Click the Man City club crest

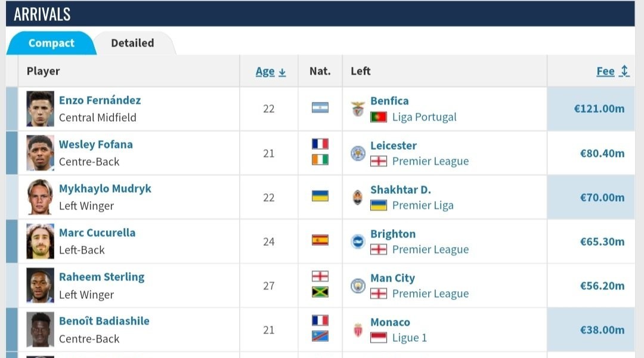pos(358,285)
